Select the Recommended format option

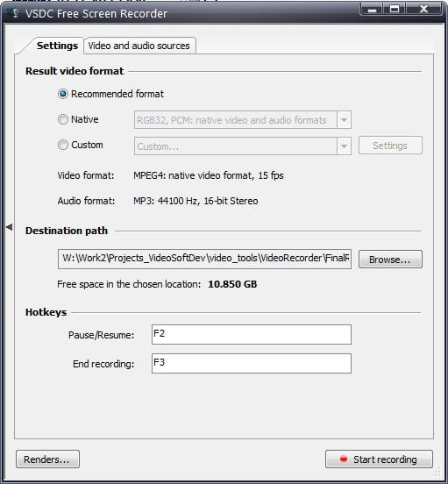coord(63,94)
